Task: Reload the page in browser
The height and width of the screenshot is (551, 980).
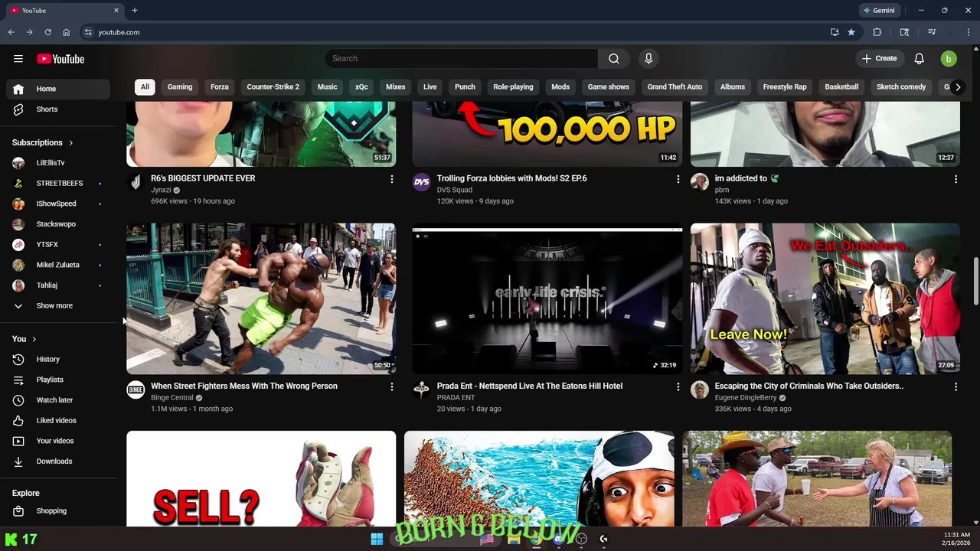Action: (47, 32)
